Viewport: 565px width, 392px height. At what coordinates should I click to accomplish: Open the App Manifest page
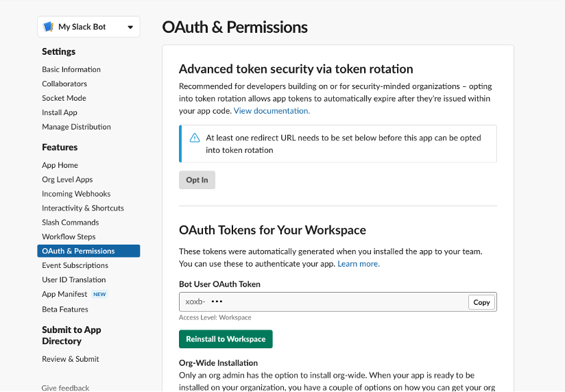point(64,295)
